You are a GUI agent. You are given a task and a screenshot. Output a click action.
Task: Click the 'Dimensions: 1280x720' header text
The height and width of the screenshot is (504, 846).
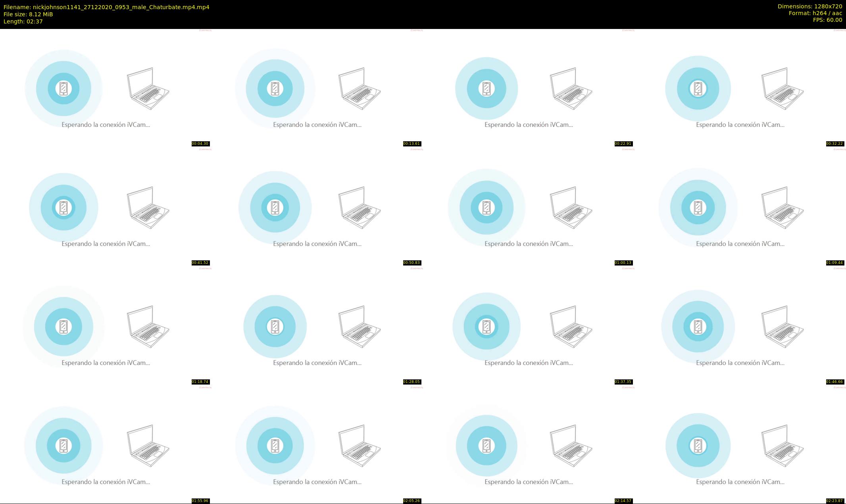click(809, 6)
